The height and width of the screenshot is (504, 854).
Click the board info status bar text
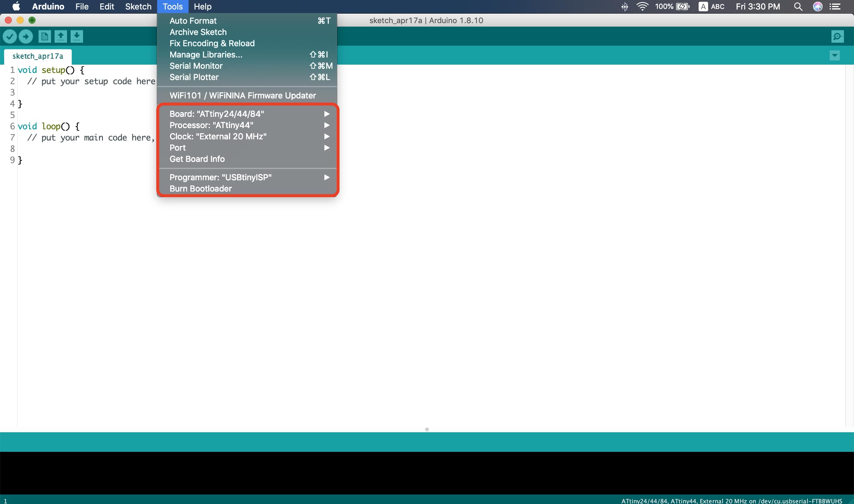[x=731, y=501]
